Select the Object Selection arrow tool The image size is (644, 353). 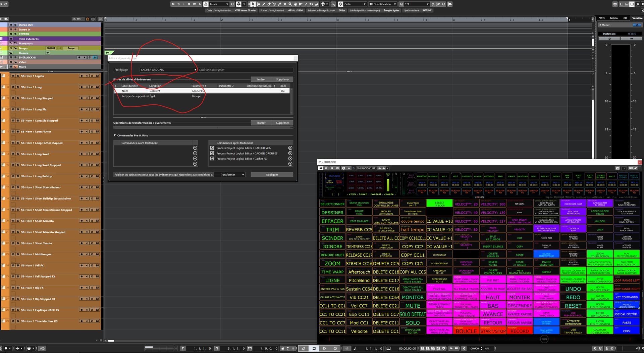click(x=253, y=4)
